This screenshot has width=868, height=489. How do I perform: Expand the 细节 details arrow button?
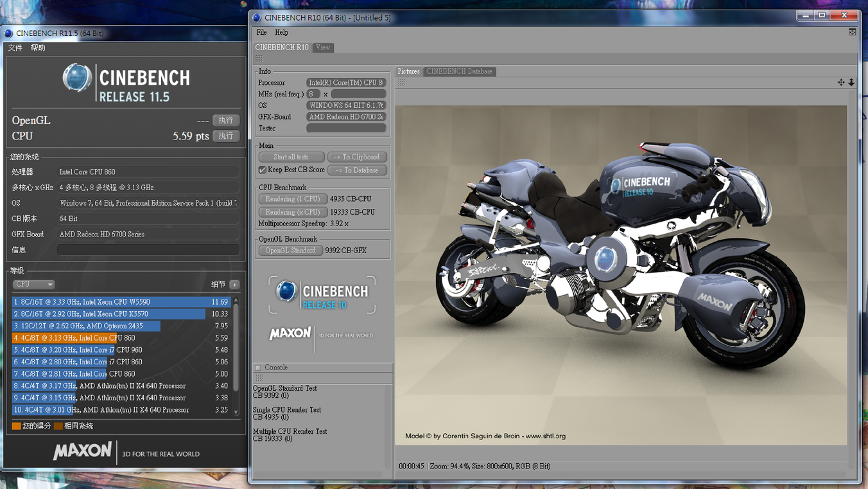coord(234,284)
